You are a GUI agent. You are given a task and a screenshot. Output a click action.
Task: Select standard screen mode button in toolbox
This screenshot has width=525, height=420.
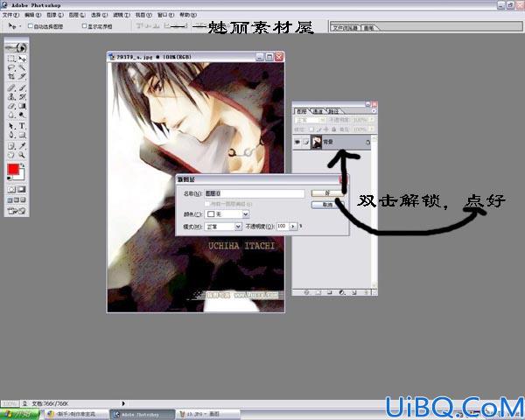coord(10,200)
